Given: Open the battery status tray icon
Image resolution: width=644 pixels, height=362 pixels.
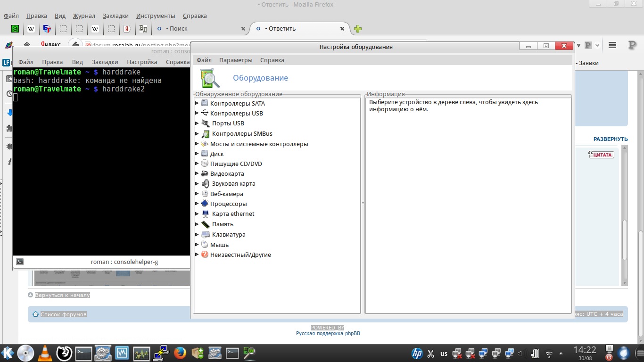Looking at the screenshot, I should point(535,354).
